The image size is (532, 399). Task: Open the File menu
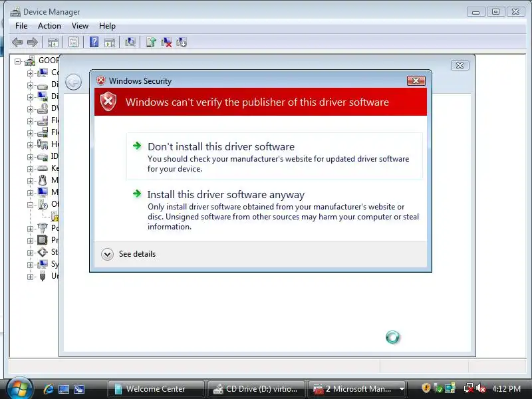pyautogui.click(x=21, y=26)
